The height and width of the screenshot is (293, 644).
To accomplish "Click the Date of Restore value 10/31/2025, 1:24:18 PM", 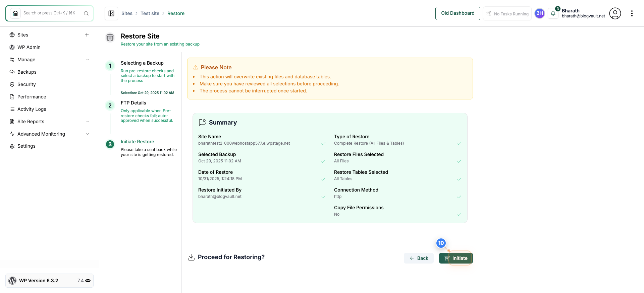I will click(x=220, y=179).
